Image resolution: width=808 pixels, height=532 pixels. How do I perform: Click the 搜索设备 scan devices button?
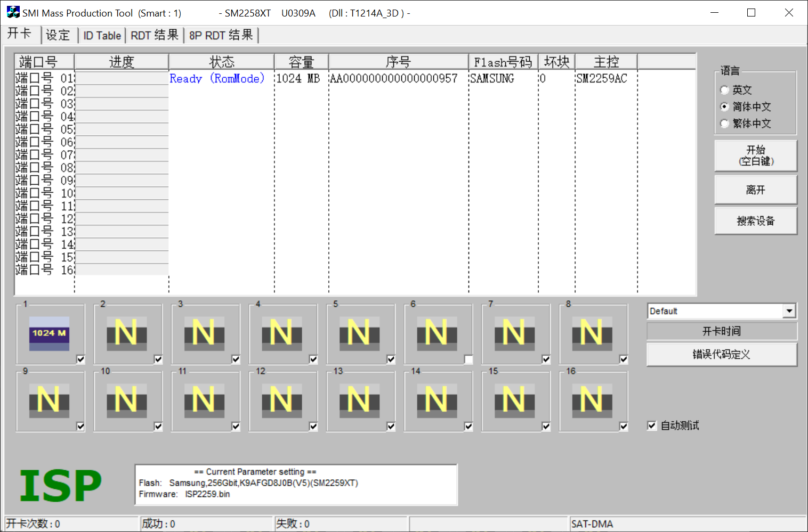tap(755, 221)
